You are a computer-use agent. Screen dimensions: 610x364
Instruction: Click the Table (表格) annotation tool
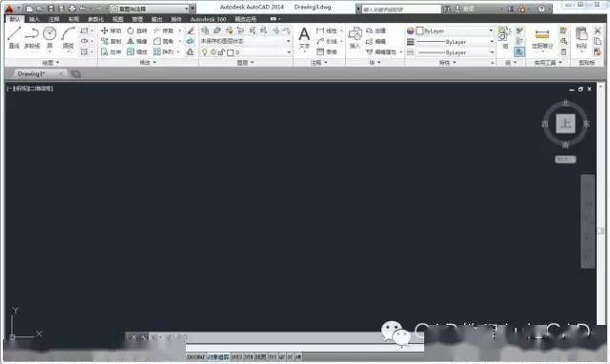tap(327, 51)
